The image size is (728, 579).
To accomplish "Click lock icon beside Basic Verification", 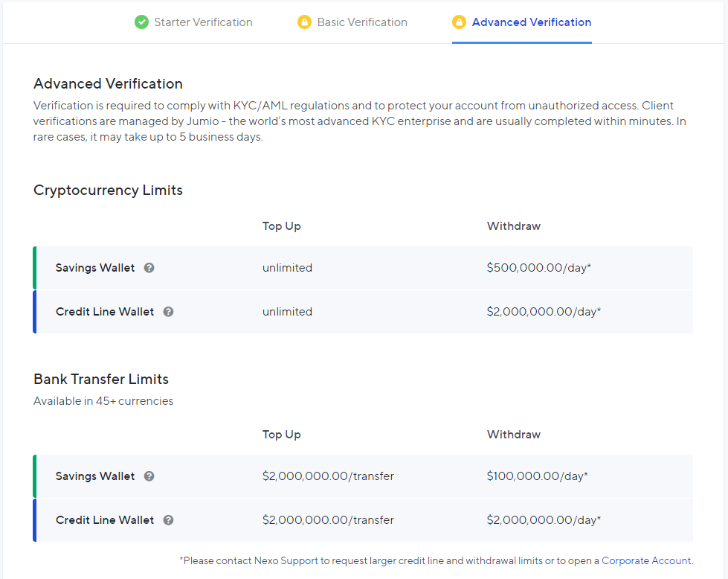I will coord(305,22).
